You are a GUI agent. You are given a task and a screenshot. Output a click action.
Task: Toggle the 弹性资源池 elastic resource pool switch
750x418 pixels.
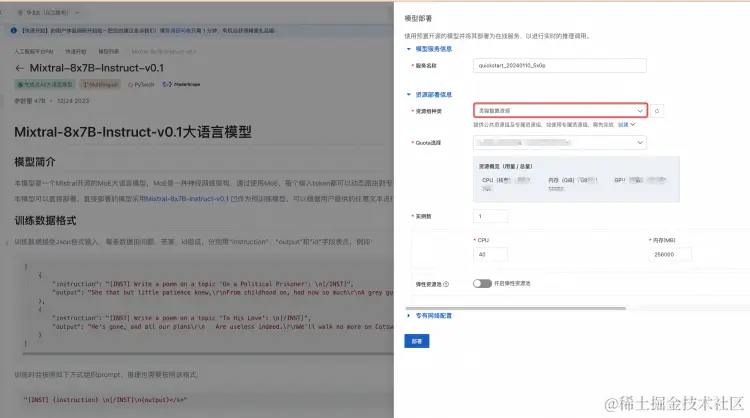482,284
